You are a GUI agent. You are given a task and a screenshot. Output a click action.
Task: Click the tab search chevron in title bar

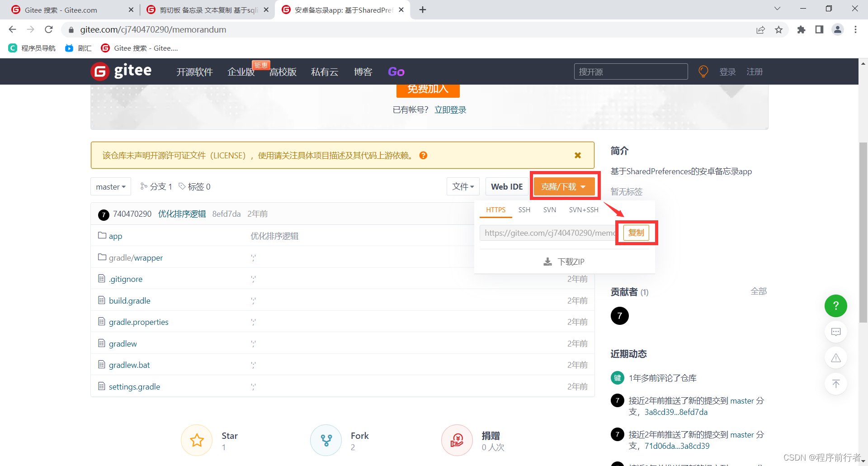click(x=777, y=9)
